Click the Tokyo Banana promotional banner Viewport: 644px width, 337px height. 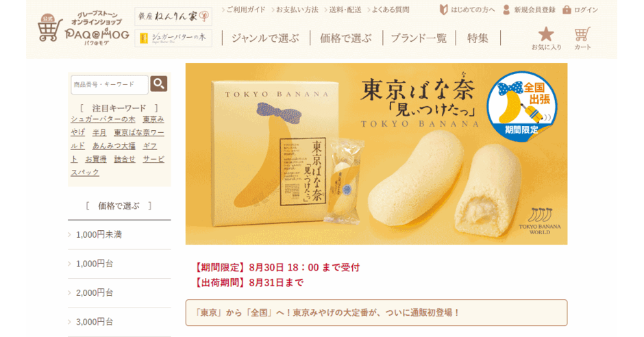coord(376,154)
